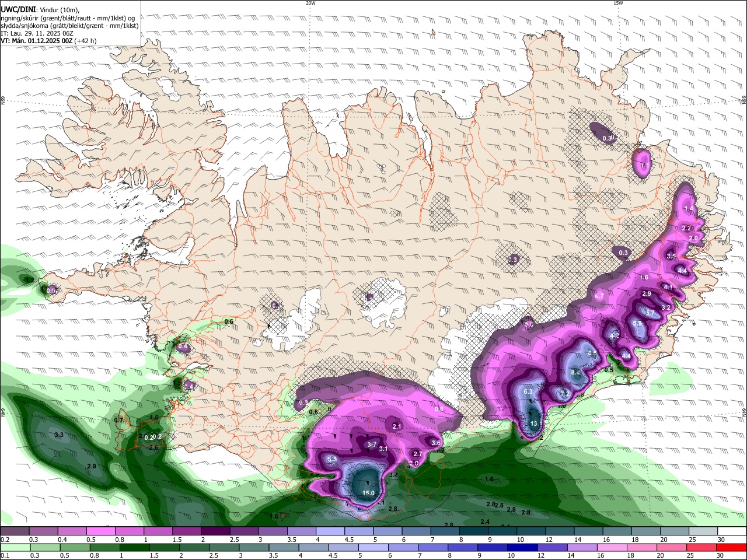
Task: Select the 13.1 precipitation value in the southeast
Action: coord(536,423)
